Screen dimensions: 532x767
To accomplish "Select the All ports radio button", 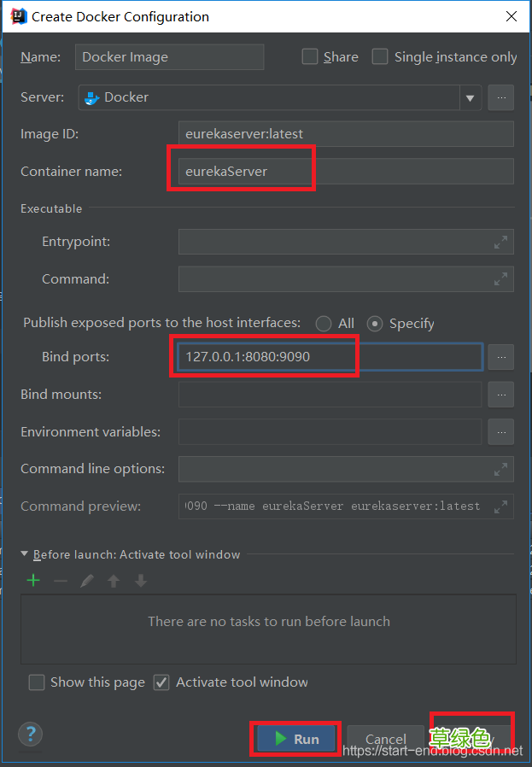I will [x=323, y=324].
